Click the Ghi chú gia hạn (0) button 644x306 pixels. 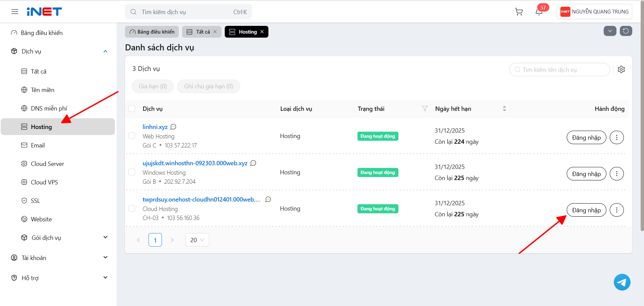pyautogui.click(x=209, y=86)
